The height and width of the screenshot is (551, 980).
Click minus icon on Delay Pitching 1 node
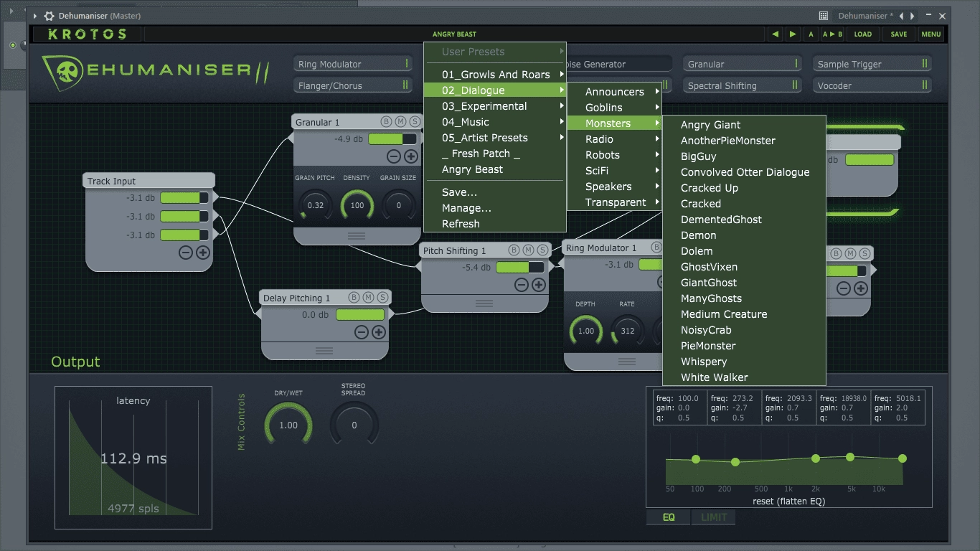click(362, 332)
